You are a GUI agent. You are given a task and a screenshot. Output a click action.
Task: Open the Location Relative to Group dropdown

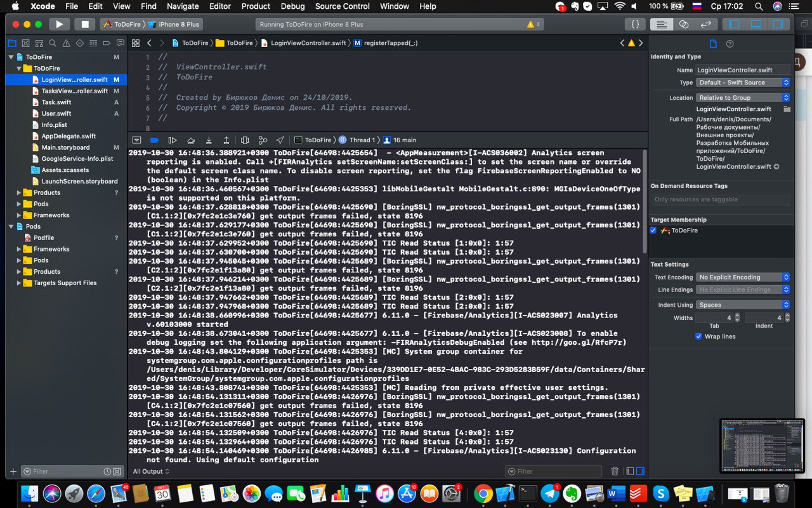click(x=743, y=98)
